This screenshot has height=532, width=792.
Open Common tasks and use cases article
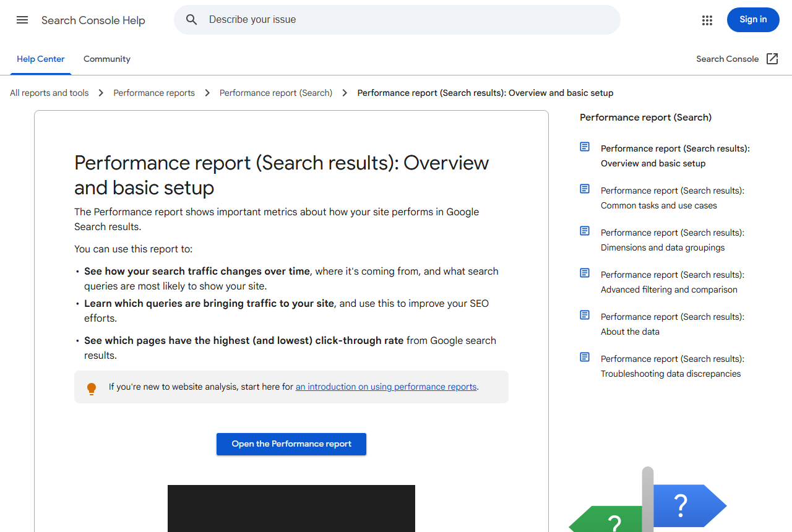[673, 198]
